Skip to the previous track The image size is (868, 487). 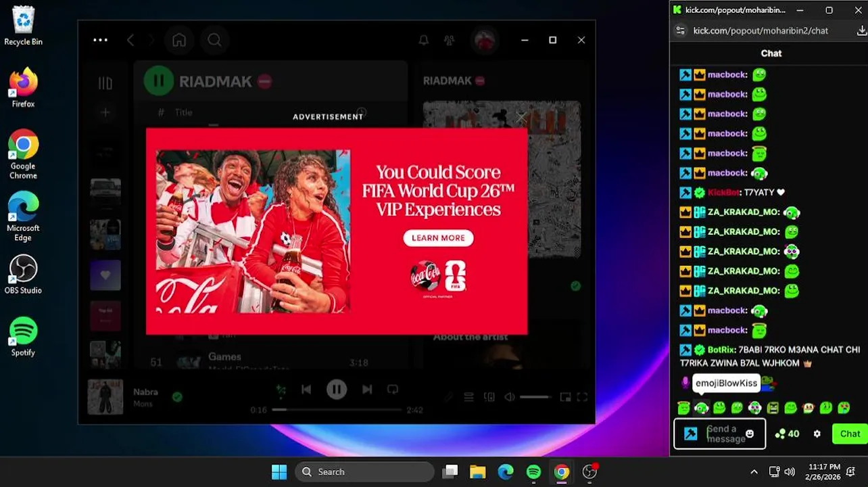[x=306, y=390]
